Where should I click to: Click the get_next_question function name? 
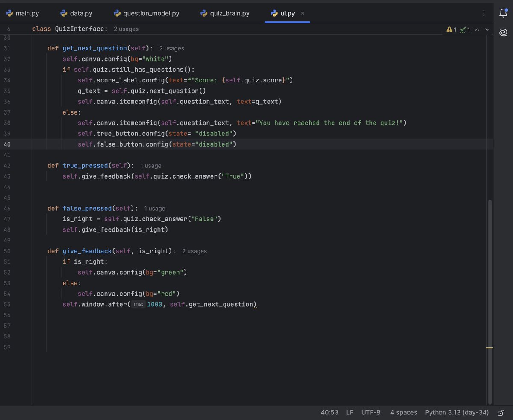coord(94,48)
